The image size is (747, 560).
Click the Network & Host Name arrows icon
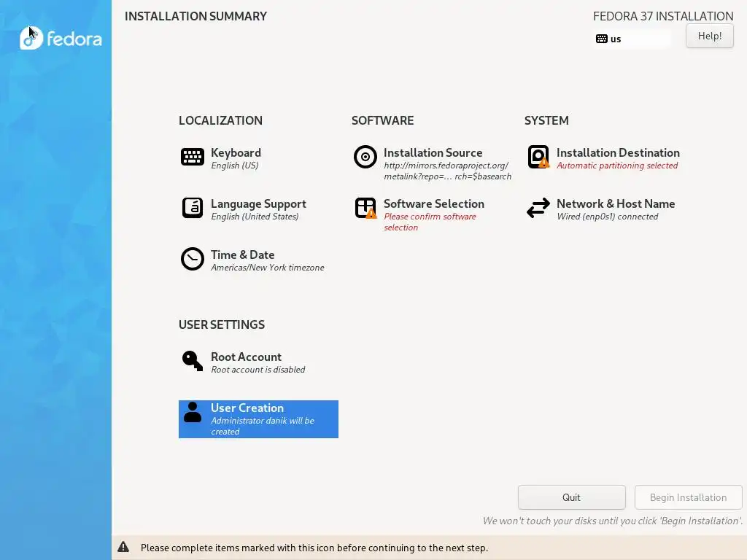[x=538, y=208]
